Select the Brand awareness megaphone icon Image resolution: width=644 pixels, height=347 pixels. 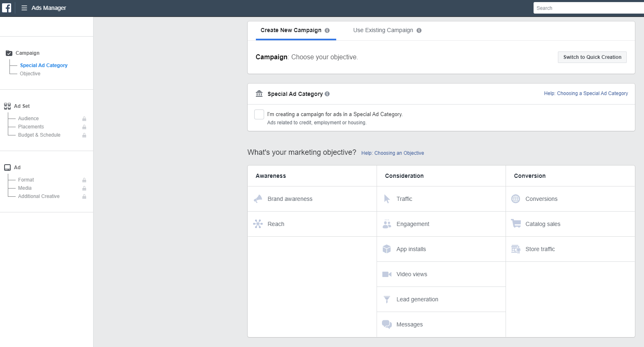[x=258, y=199]
